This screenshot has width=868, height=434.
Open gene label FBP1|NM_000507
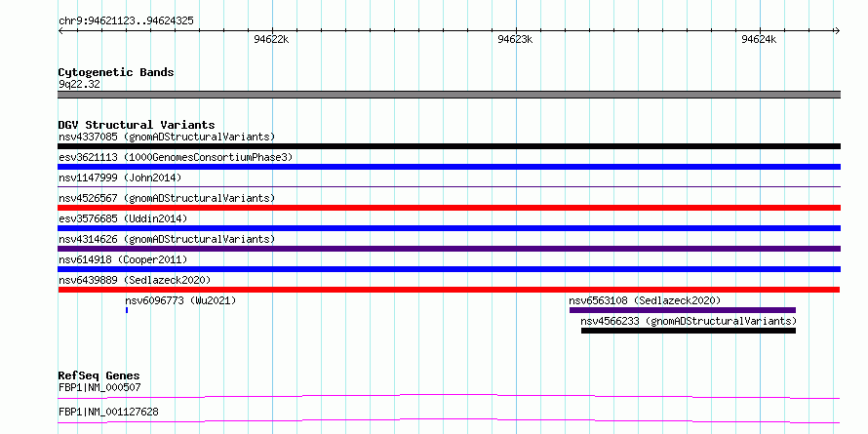click(99, 387)
